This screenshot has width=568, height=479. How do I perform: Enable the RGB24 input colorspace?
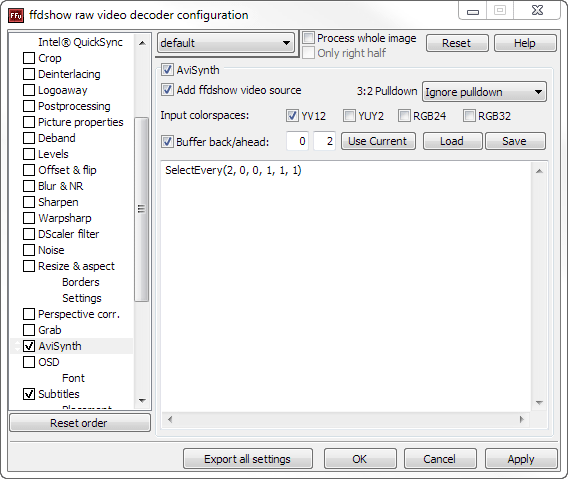[x=404, y=116]
